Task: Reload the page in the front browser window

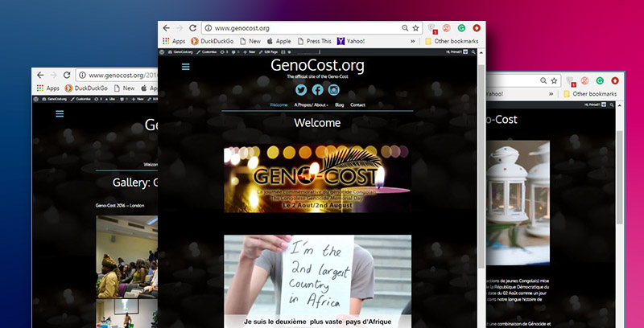Action: [x=192, y=28]
